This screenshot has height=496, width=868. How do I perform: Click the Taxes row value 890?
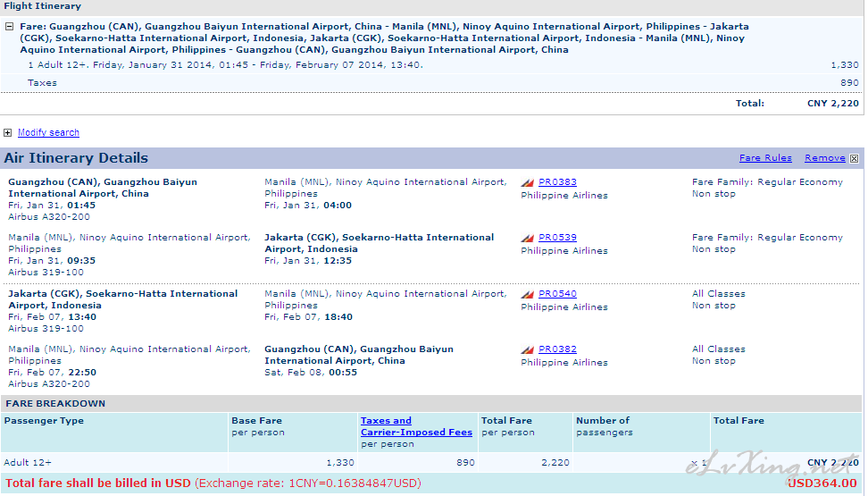[x=849, y=82]
